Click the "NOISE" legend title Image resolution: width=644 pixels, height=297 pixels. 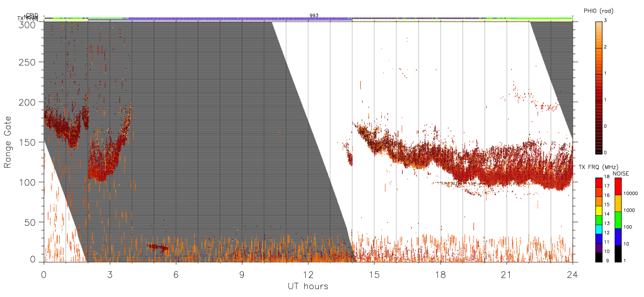[621, 173]
